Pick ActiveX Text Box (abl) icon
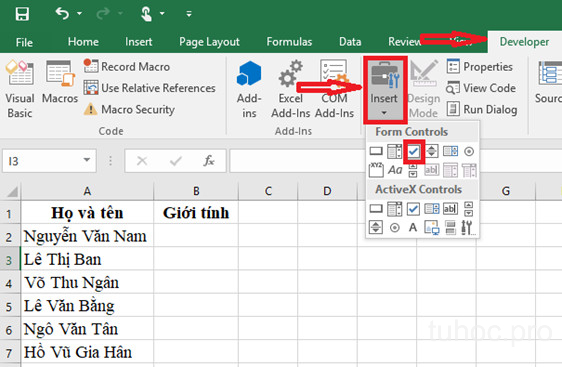562x367 pixels. pyautogui.click(x=450, y=209)
